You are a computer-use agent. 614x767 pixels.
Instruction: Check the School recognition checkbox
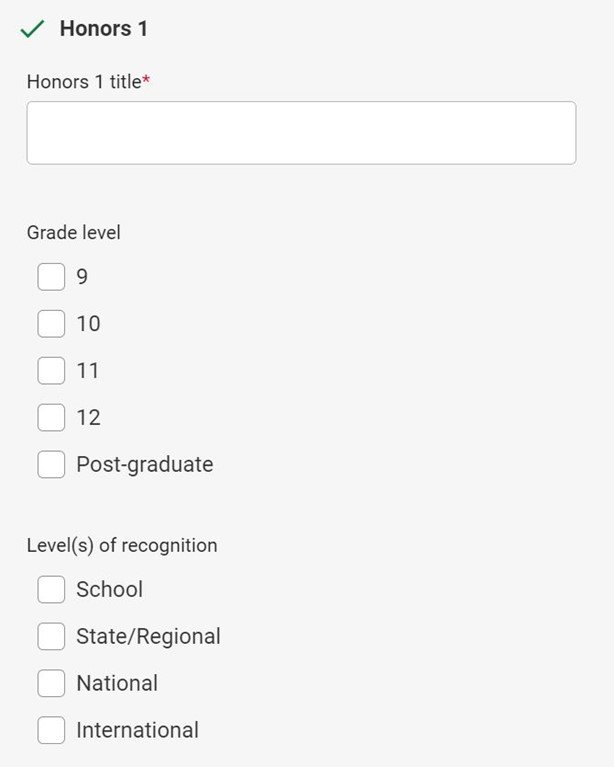point(51,590)
